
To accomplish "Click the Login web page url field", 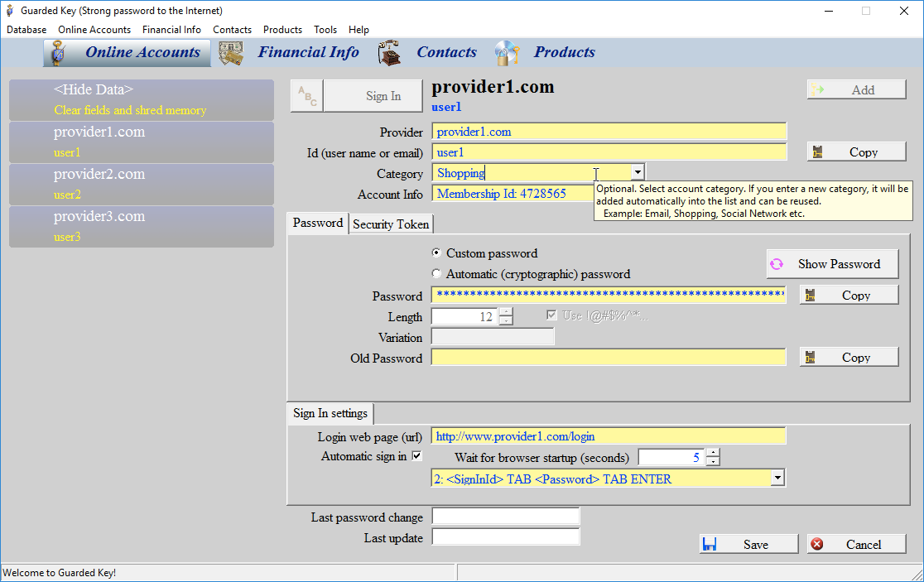I will [x=609, y=436].
